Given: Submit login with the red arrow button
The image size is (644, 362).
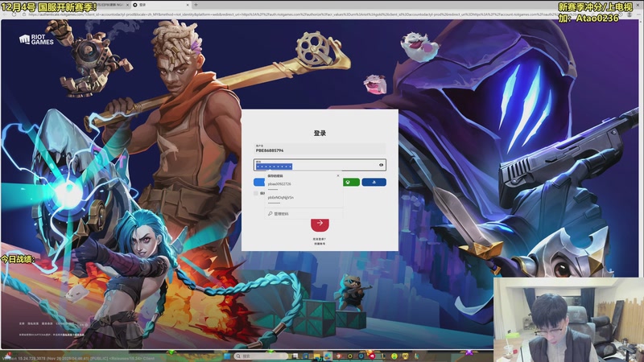Looking at the screenshot, I should (x=320, y=224).
